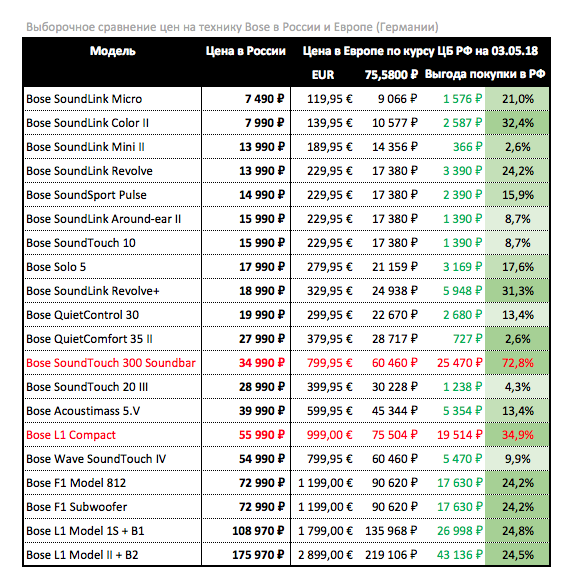Click the exchange rate value 75,5800 ₽

tap(391, 75)
